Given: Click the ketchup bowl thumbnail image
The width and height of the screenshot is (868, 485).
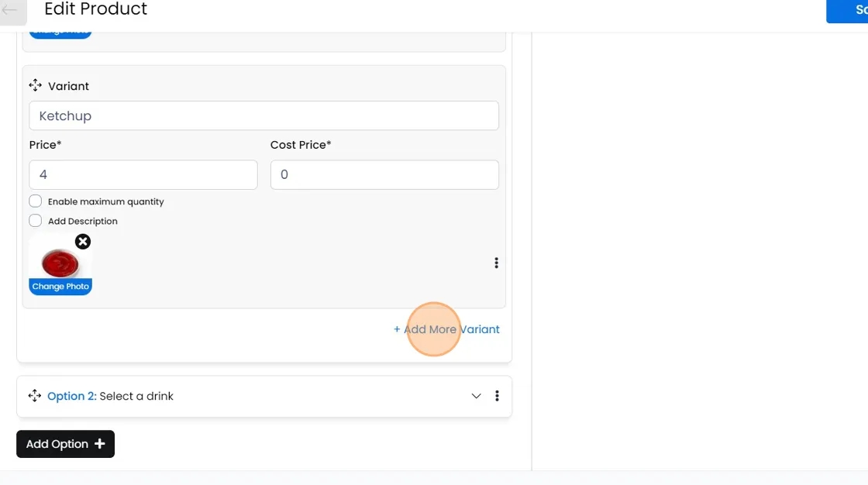Looking at the screenshot, I should [x=59, y=263].
